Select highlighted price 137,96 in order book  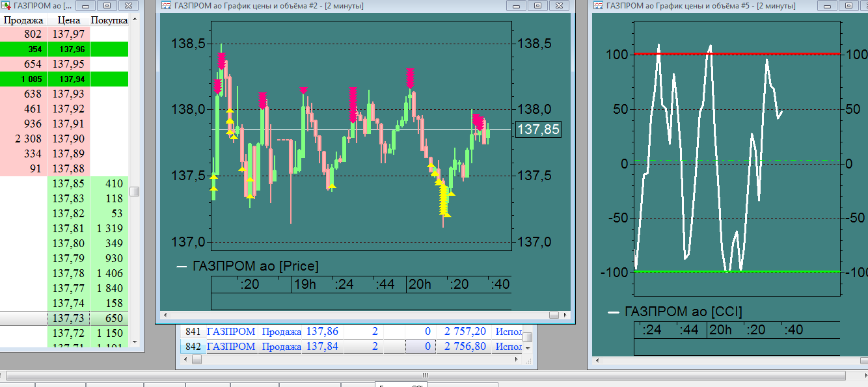click(x=68, y=49)
